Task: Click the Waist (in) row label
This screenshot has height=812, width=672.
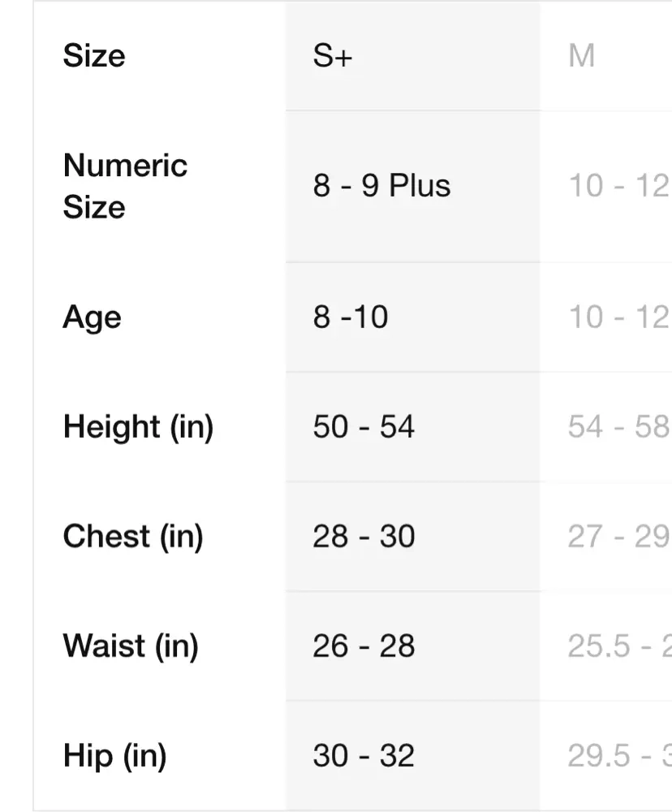Action: point(131,646)
